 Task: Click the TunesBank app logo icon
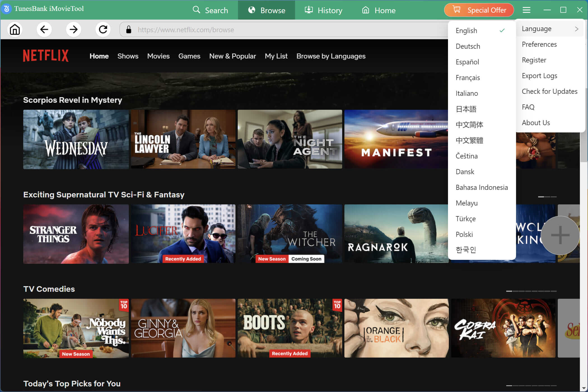tap(6, 9)
